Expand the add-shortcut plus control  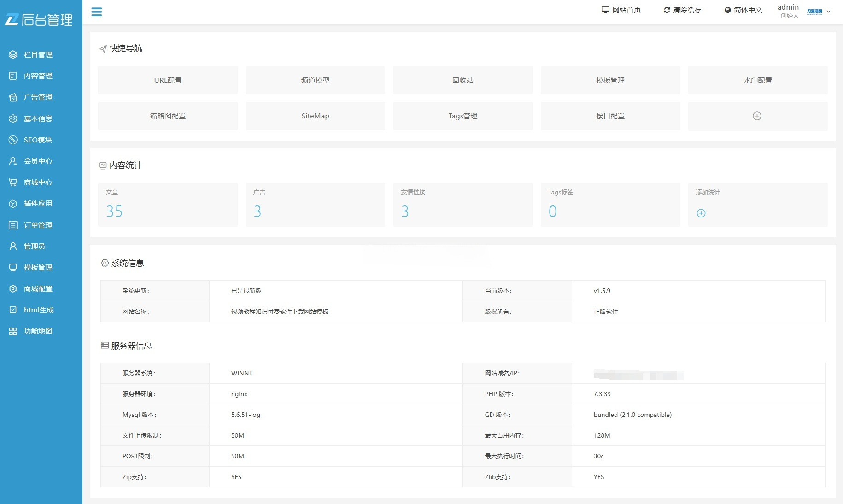[x=757, y=116]
